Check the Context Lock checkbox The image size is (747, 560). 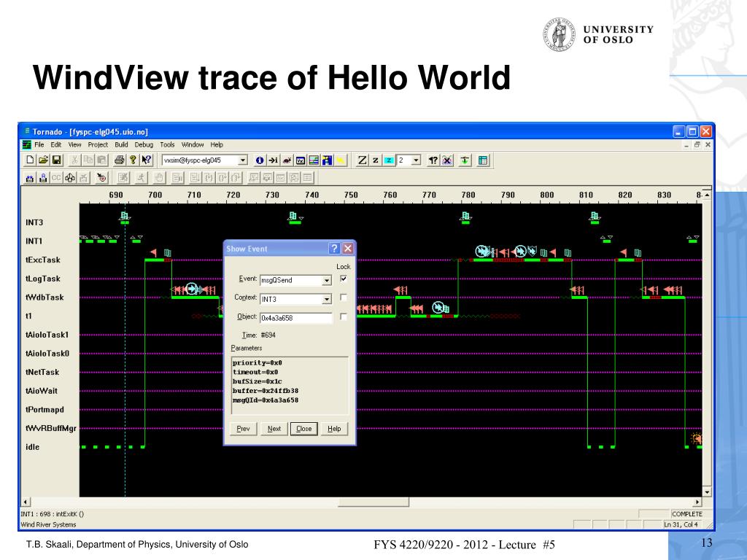tap(344, 297)
